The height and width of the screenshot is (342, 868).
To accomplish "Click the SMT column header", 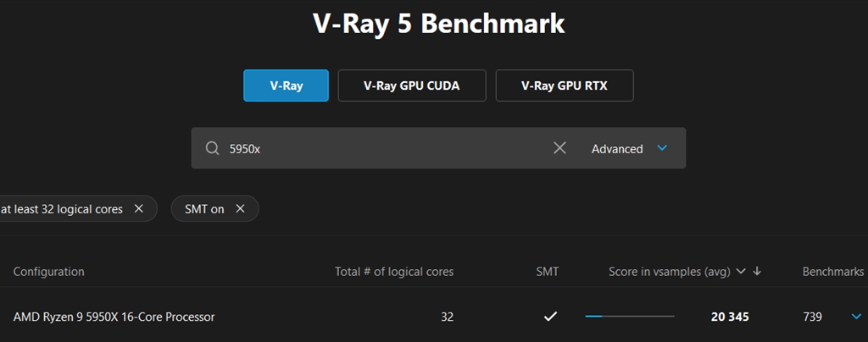I will pos(548,272).
